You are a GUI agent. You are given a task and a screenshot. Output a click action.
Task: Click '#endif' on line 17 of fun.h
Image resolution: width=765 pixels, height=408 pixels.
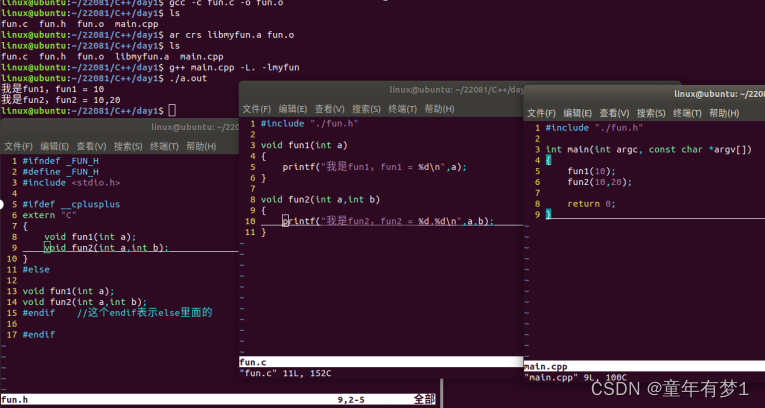(x=39, y=335)
